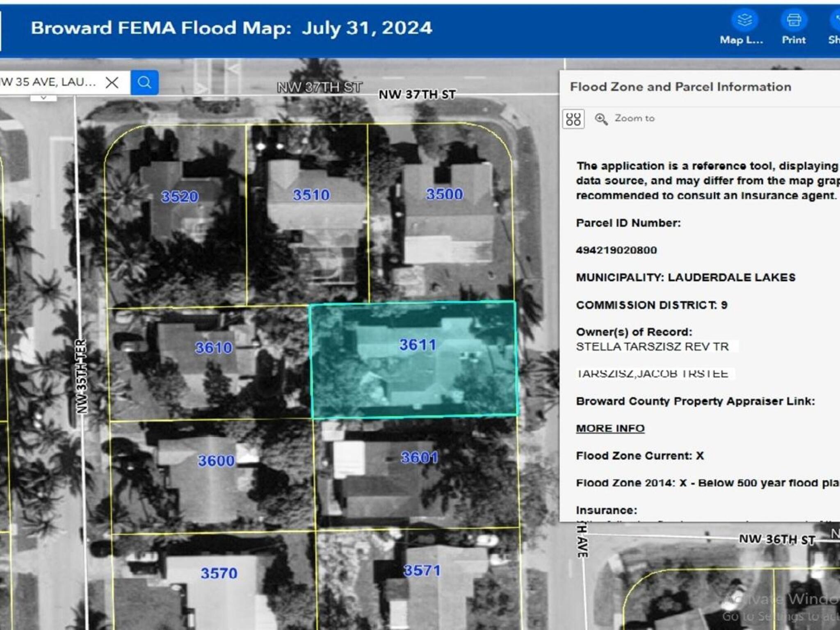This screenshot has height=630, width=840.
Task: Open the MORE INFO appraiser link
Action: point(610,428)
